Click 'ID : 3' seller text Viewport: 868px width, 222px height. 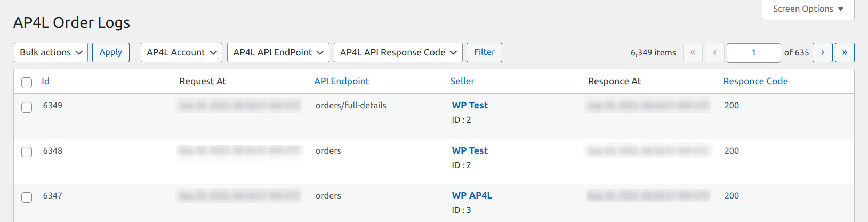click(462, 210)
